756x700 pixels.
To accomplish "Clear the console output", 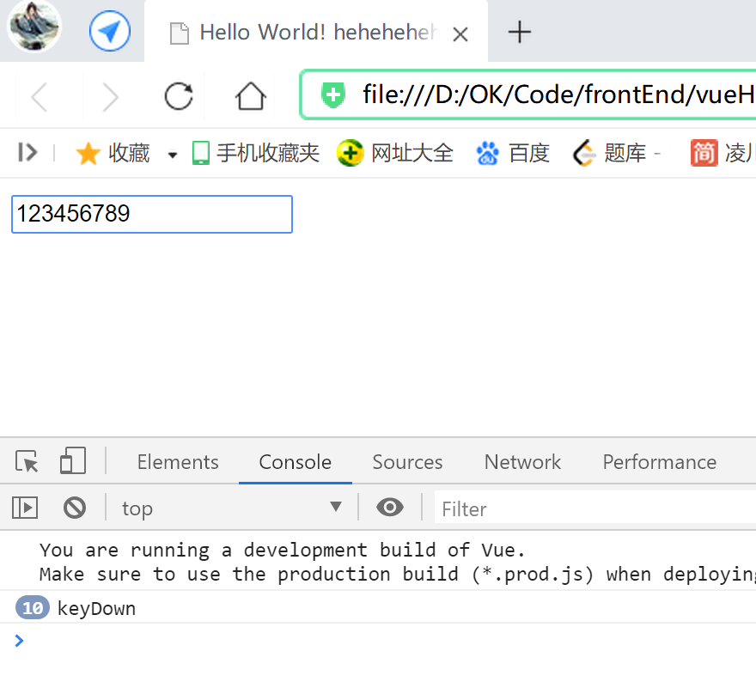I will pyautogui.click(x=74, y=508).
